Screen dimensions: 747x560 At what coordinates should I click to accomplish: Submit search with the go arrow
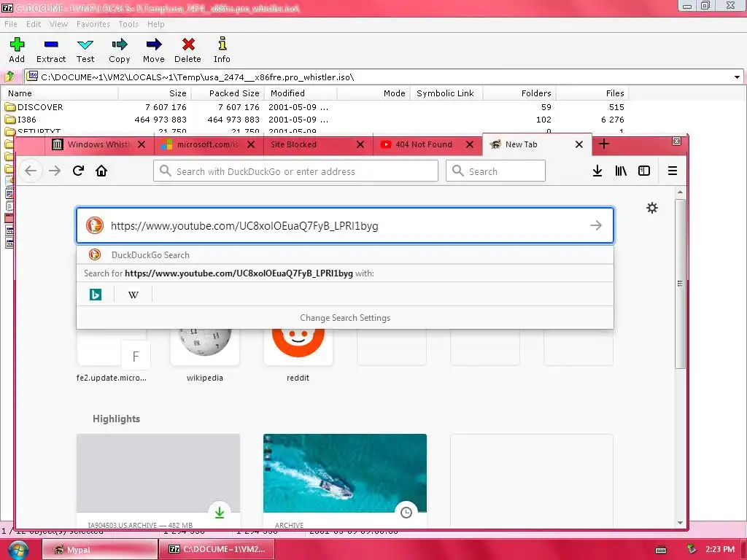click(596, 225)
